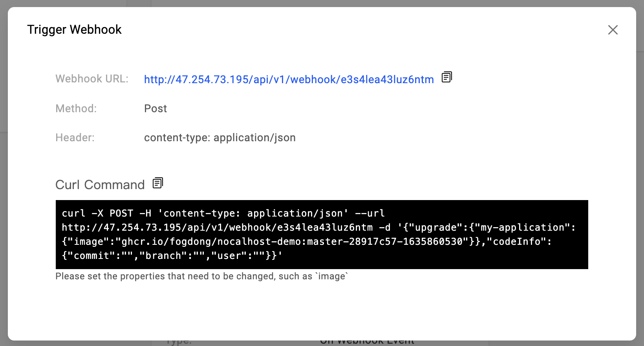Click the Trigger Webhook dialog title
The image size is (644, 346).
(x=74, y=30)
